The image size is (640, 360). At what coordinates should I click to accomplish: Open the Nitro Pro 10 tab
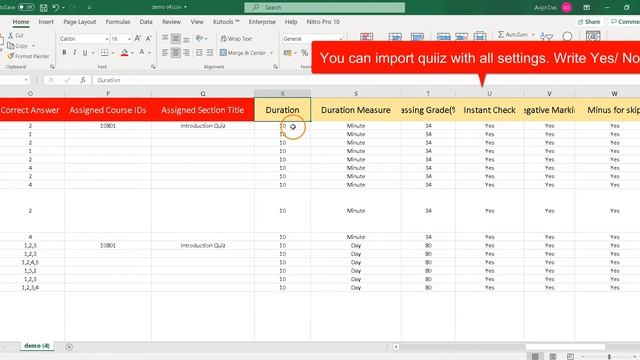click(323, 22)
